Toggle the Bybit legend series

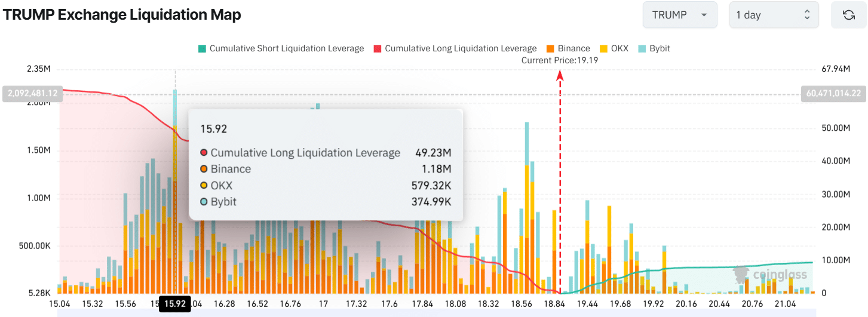pyautogui.click(x=654, y=48)
